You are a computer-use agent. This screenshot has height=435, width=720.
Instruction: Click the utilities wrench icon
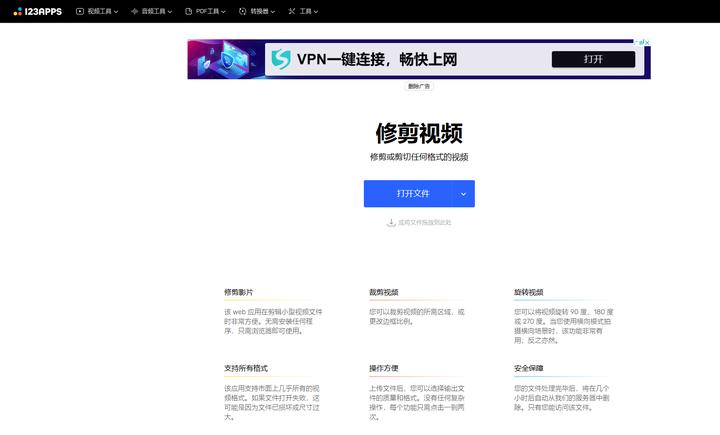[x=292, y=11]
